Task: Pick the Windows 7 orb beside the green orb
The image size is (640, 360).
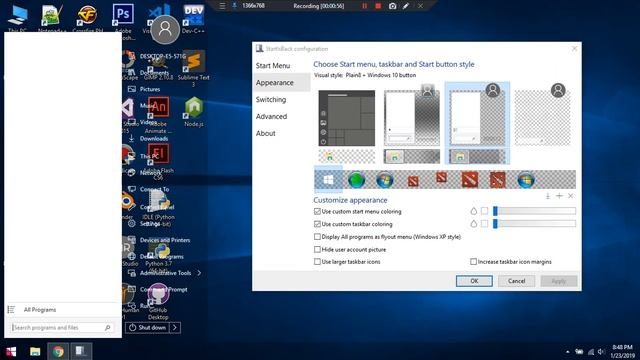Action: pyautogui.click(x=384, y=180)
